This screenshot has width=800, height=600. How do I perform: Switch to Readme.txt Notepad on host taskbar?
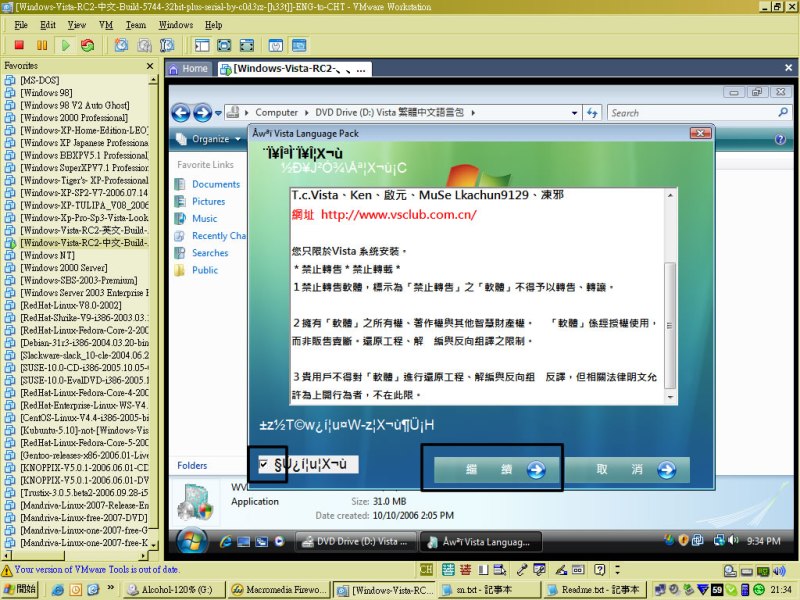coord(593,589)
